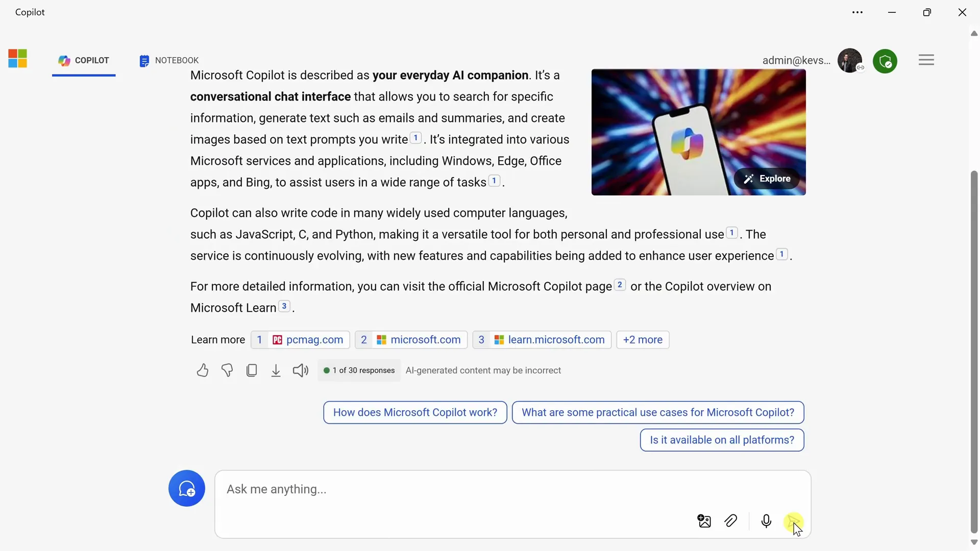Open the microsoft.com source link
This screenshot has width=980, height=551.
point(411,340)
